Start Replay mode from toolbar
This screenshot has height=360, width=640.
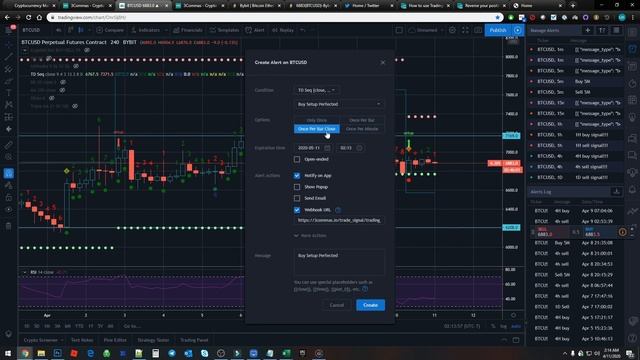[283, 30]
